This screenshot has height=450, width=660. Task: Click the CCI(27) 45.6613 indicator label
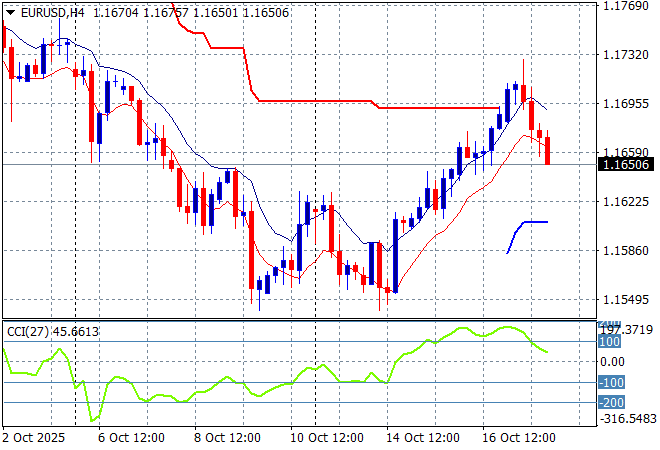click(x=53, y=332)
